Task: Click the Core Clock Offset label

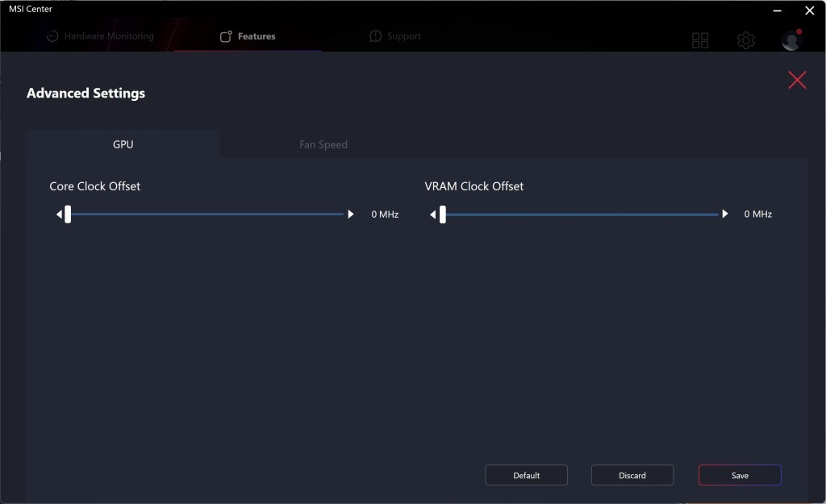Action: pos(95,186)
